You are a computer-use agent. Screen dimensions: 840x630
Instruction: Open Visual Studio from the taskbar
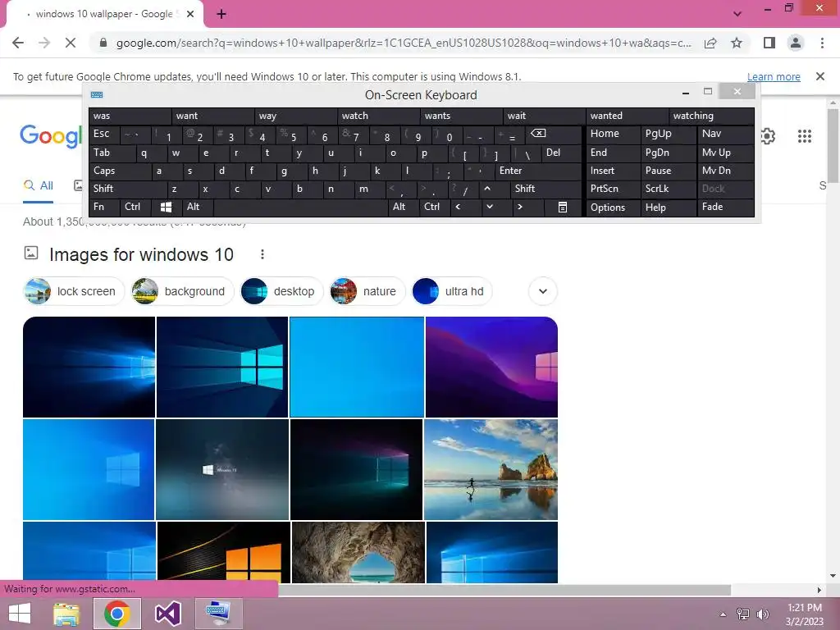click(167, 614)
